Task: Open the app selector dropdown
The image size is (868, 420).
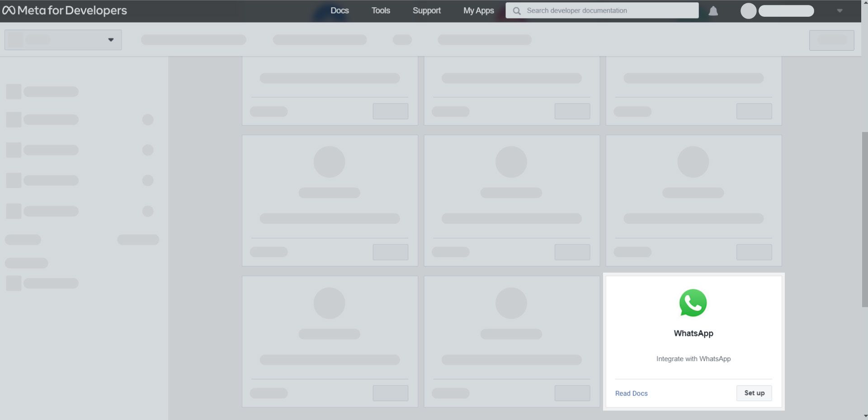Action: [x=63, y=40]
